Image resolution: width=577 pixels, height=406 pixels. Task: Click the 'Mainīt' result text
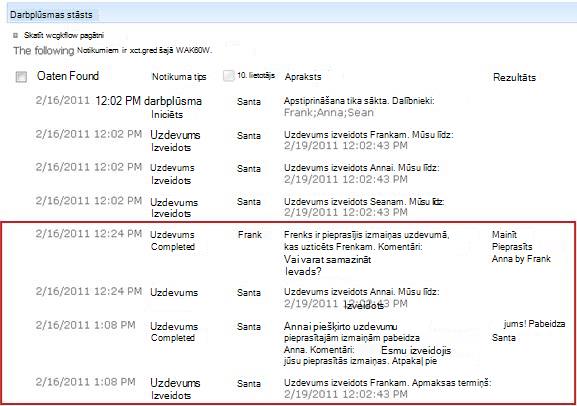(x=504, y=234)
